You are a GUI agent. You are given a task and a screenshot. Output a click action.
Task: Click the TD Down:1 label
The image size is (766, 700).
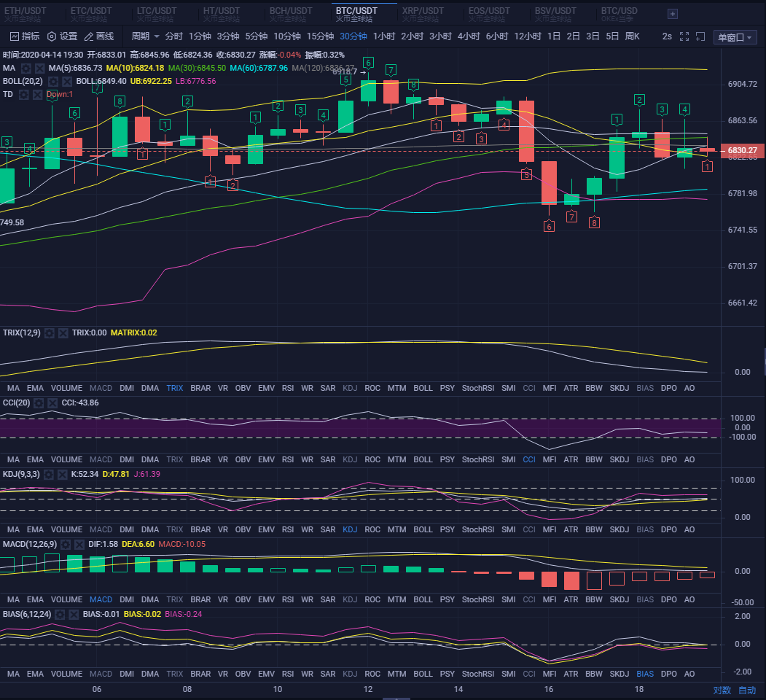[60, 94]
